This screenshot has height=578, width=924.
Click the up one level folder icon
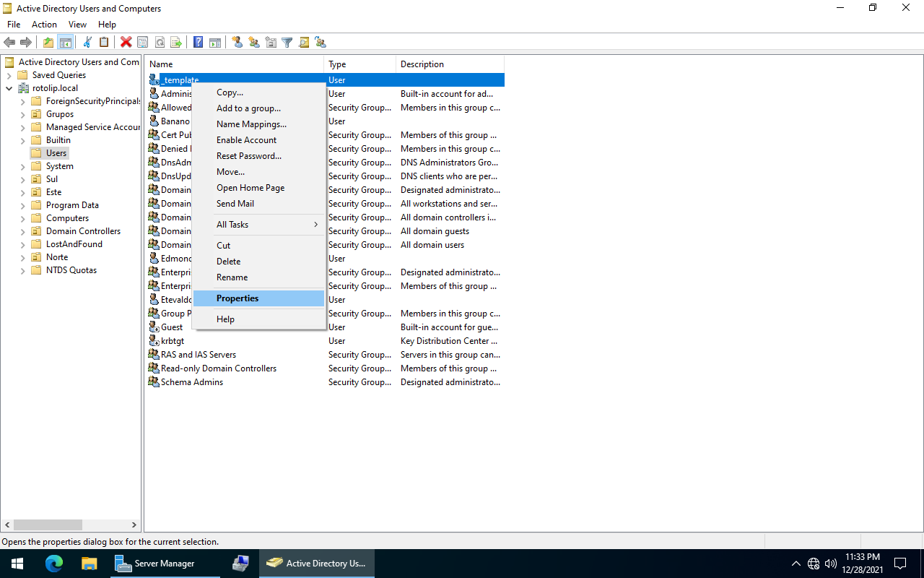tap(48, 43)
